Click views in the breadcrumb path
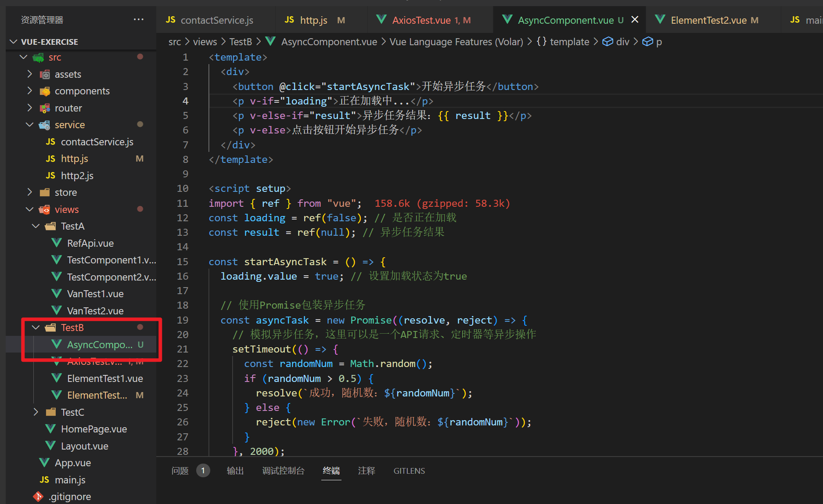The width and height of the screenshot is (823, 504). point(205,42)
